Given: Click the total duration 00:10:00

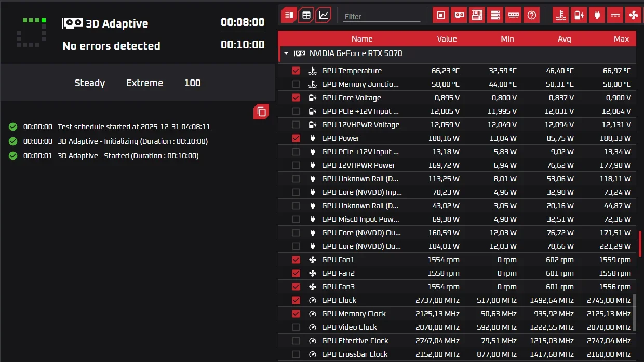Looking at the screenshot, I should [243, 45].
